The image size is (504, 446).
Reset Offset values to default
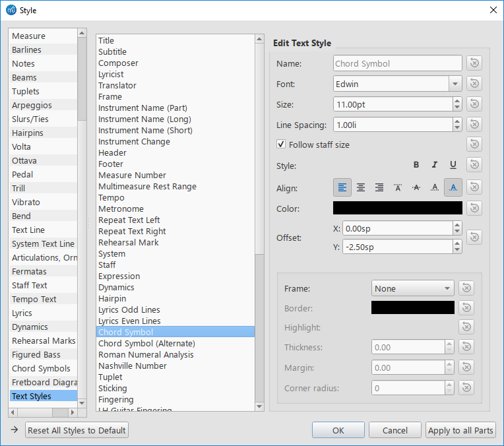(x=474, y=238)
